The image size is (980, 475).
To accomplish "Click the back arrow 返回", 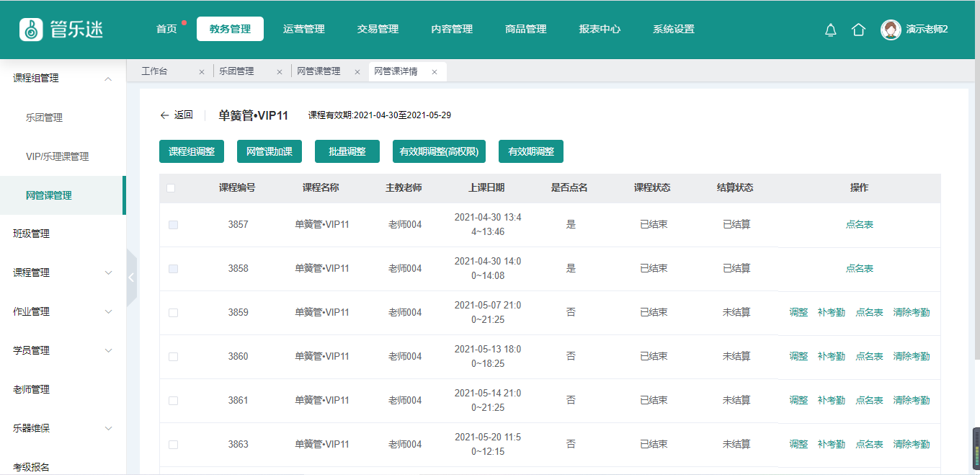I will click(x=176, y=115).
